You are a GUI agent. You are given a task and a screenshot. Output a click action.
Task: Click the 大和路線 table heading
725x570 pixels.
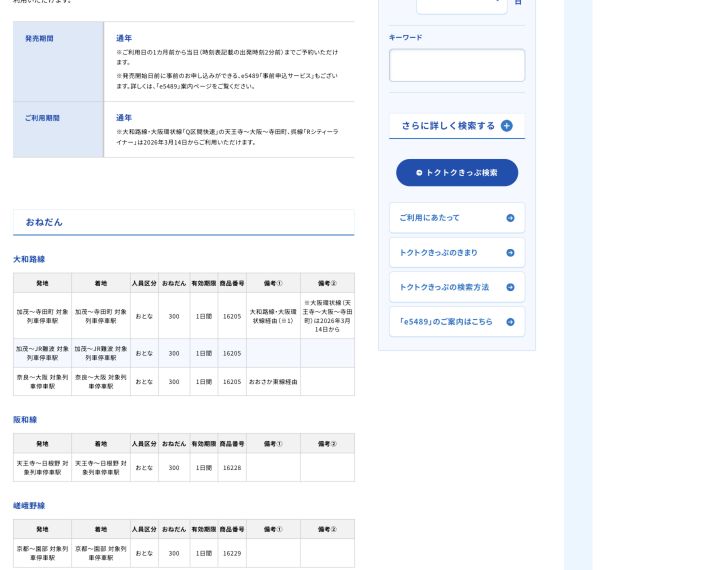point(29,259)
